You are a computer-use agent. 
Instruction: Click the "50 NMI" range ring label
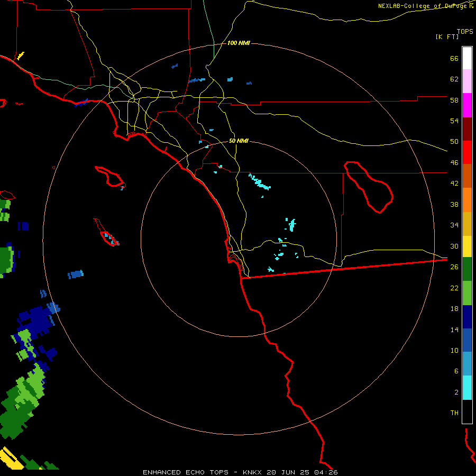click(239, 141)
